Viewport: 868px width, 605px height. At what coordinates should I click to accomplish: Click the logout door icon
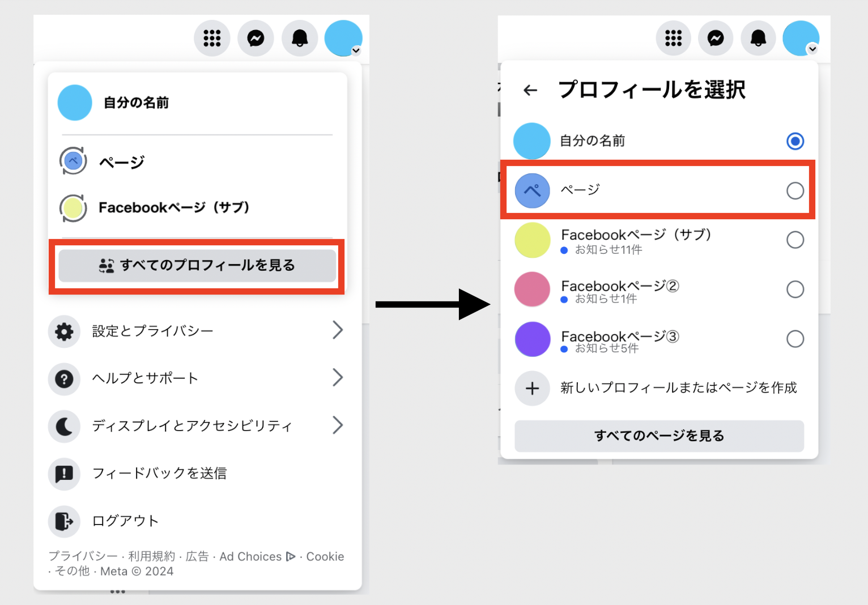click(64, 521)
